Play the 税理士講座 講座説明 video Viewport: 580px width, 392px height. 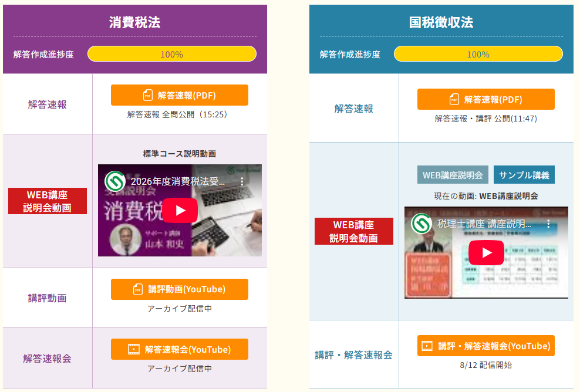coord(486,252)
